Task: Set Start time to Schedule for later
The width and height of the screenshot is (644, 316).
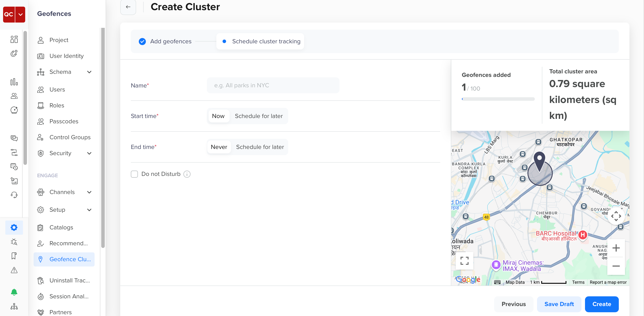Action: [259, 116]
